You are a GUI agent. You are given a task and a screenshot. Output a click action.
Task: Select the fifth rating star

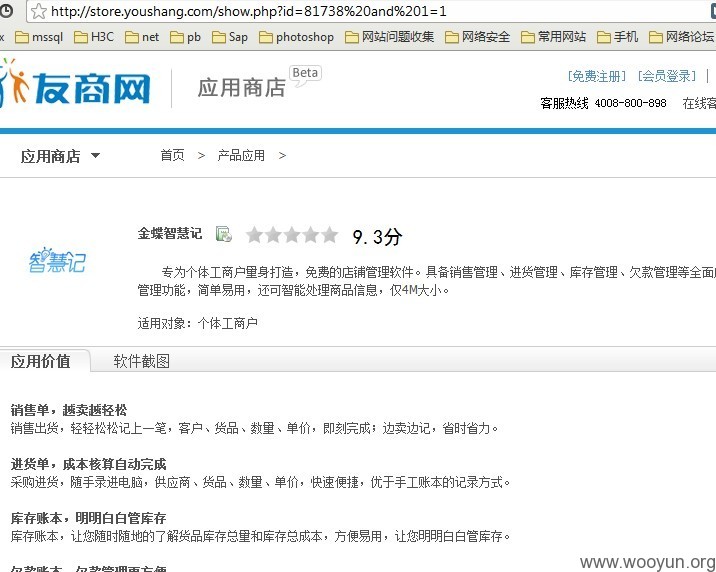click(329, 235)
